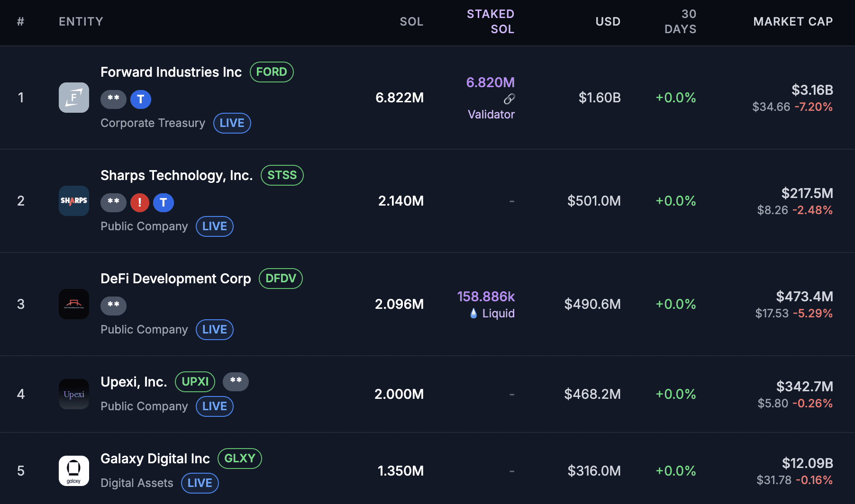The height and width of the screenshot is (504, 855).
Task: Click the Digital Assets category label
Action: [x=137, y=483]
